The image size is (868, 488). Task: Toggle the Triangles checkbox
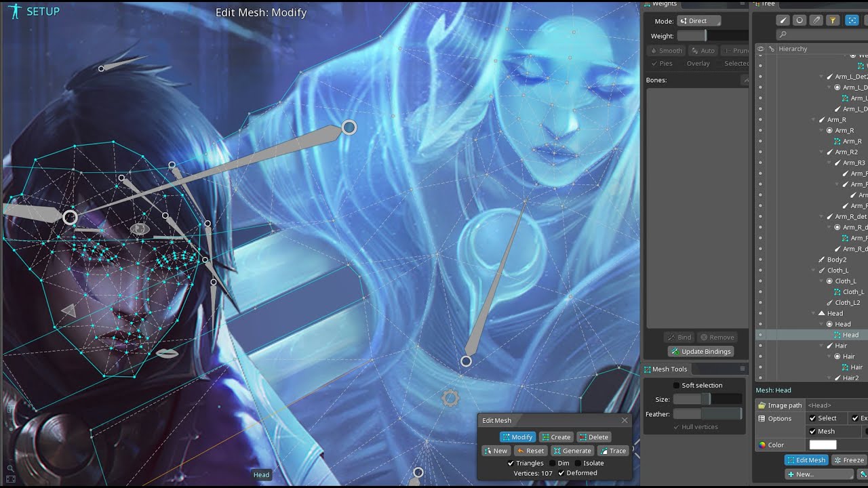(511, 463)
